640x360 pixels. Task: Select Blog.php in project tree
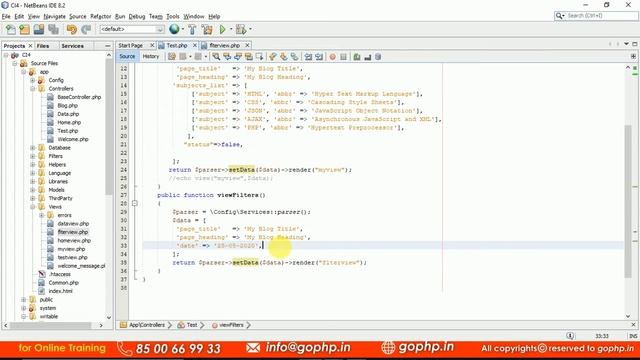[x=67, y=105]
